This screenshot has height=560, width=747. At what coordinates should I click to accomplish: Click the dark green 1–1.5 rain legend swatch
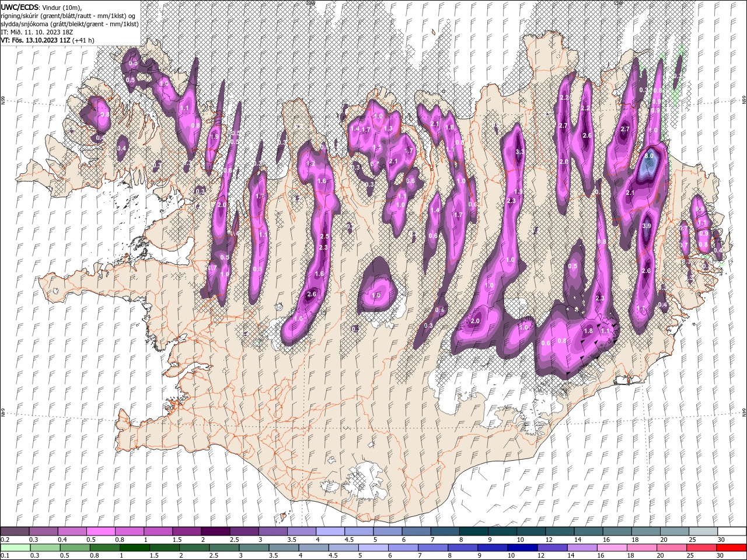pos(135,548)
